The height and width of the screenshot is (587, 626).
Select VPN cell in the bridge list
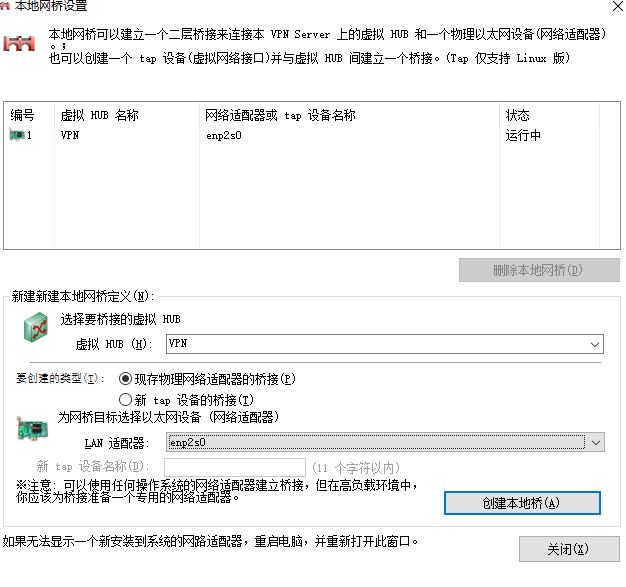70,135
